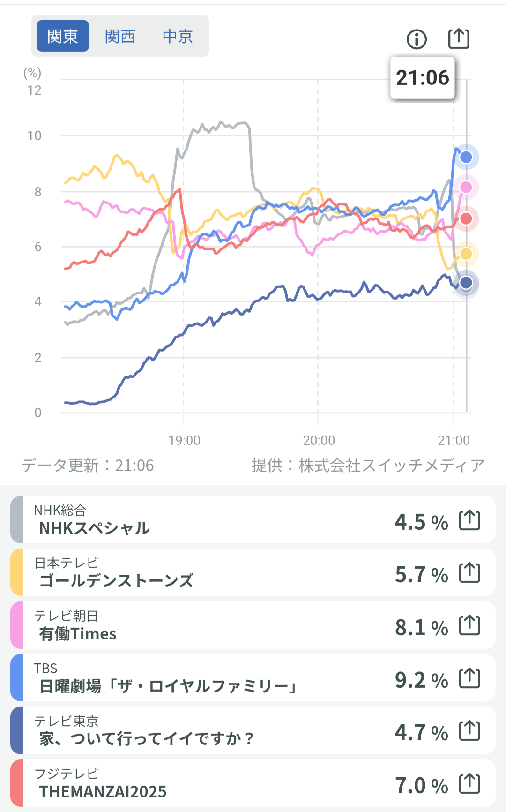Share the THEMANZAI2025 rating

click(x=469, y=784)
